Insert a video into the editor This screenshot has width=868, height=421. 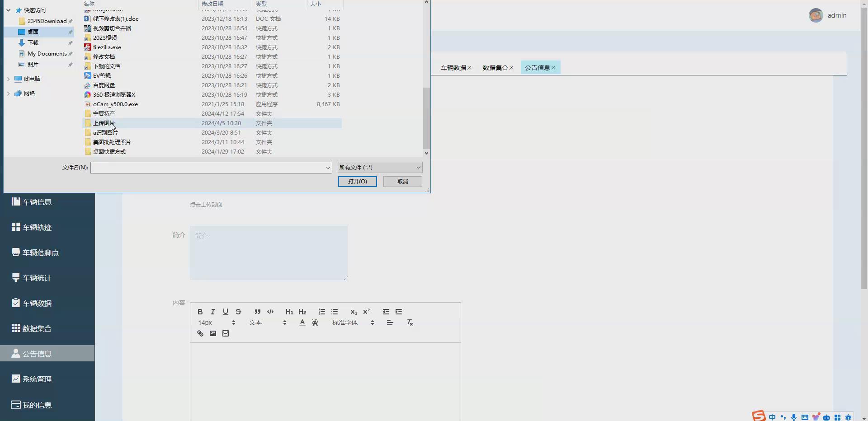click(x=226, y=333)
